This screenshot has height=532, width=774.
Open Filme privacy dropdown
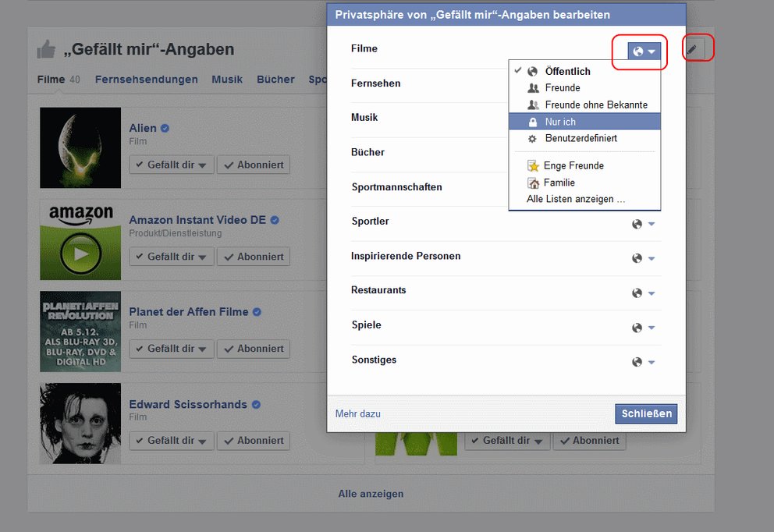pyautogui.click(x=644, y=51)
